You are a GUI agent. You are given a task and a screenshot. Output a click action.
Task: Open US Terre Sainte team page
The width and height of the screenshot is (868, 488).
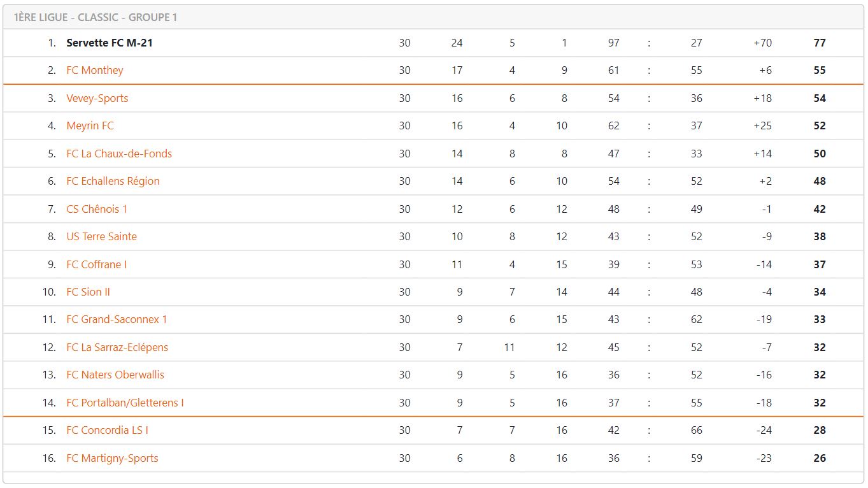pos(101,236)
